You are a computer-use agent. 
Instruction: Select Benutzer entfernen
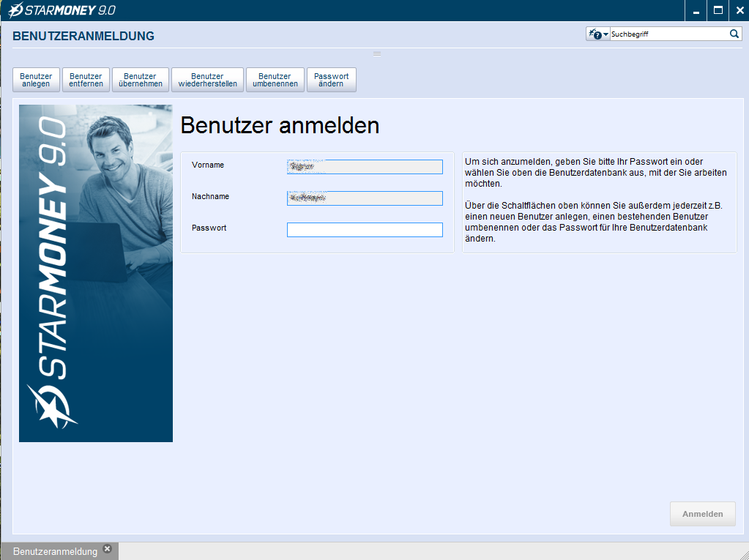tap(86, 80)
